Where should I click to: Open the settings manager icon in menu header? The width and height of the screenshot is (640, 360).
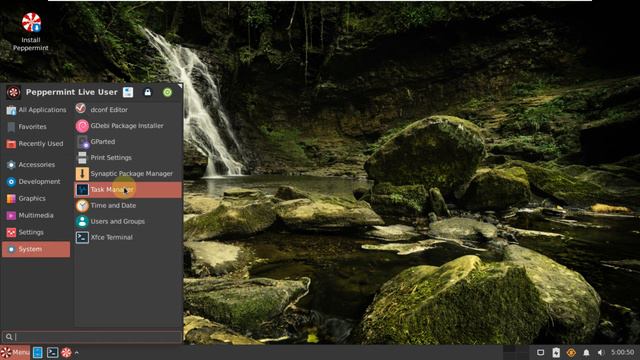pyautogui.click(x=128, y=92)
